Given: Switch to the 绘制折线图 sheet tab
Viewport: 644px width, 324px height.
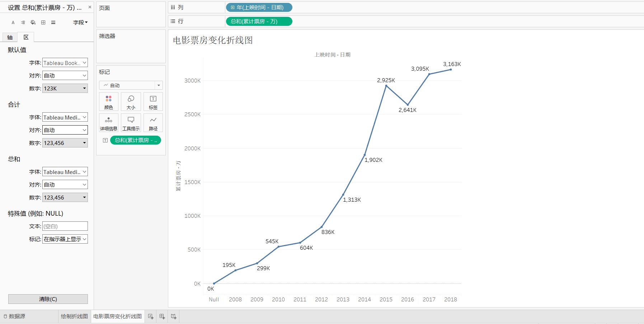Looking at the screenshot, I should click(74, 316).
